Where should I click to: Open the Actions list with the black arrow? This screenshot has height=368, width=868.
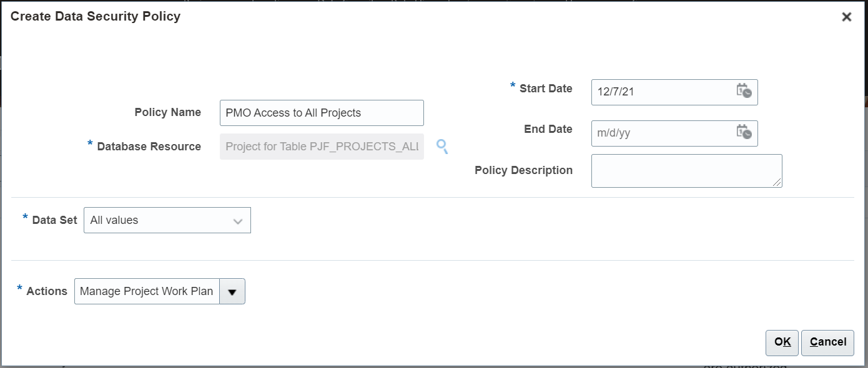[232, 291]
